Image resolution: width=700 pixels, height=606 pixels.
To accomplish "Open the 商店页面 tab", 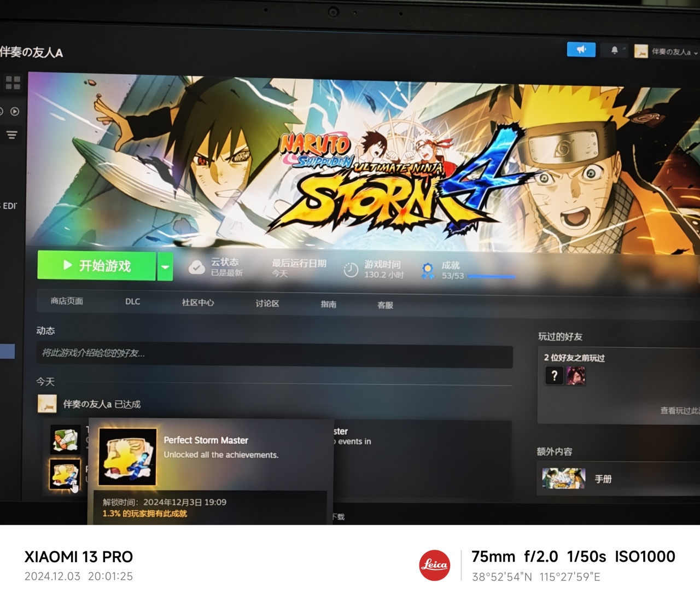I will point(67,301).
